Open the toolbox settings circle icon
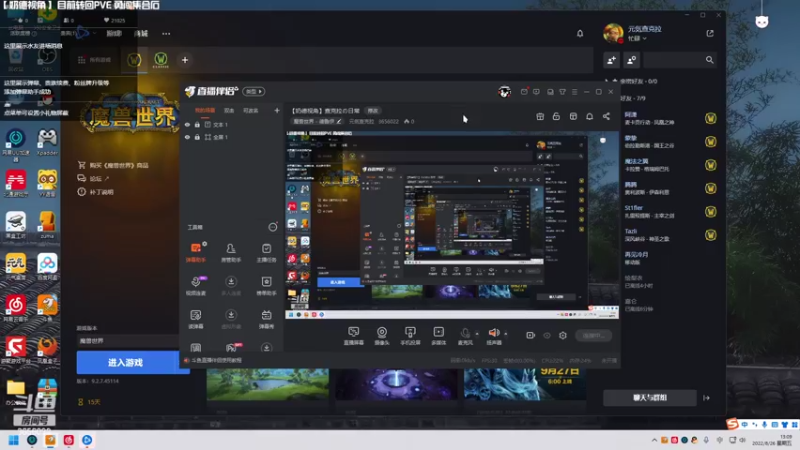Screen dimensions: 800x450 pyautogui.click(x=273, y=227)
